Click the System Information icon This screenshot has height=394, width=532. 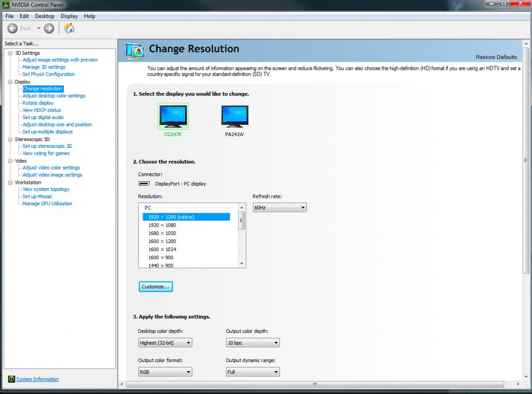click(x=12, y=379)
